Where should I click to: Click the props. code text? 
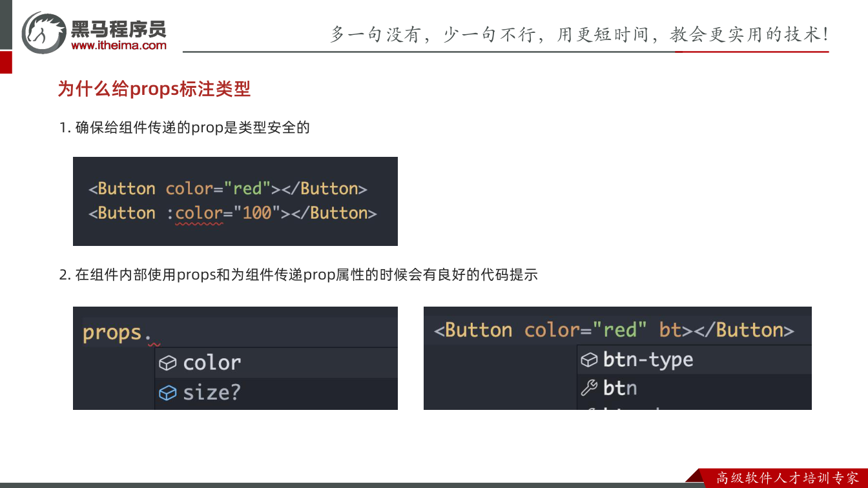click(x=117, y=333)
